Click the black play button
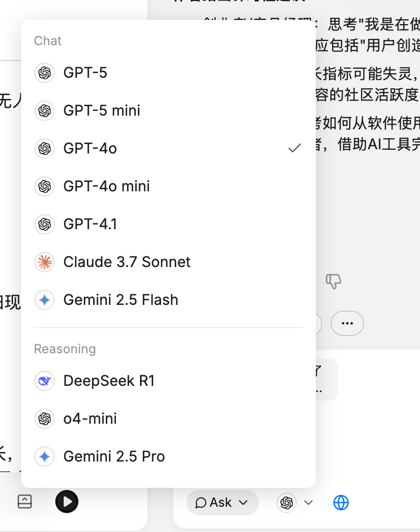Image resolution: width=420 pixels, height=532 pixels. coord(67,502)
